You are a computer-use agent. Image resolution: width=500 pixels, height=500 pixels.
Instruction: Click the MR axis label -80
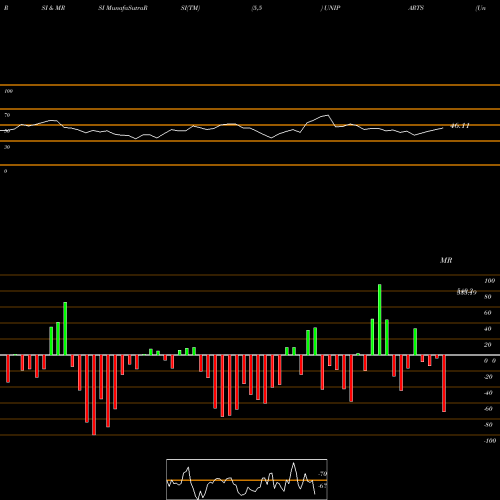pos(488,425)
